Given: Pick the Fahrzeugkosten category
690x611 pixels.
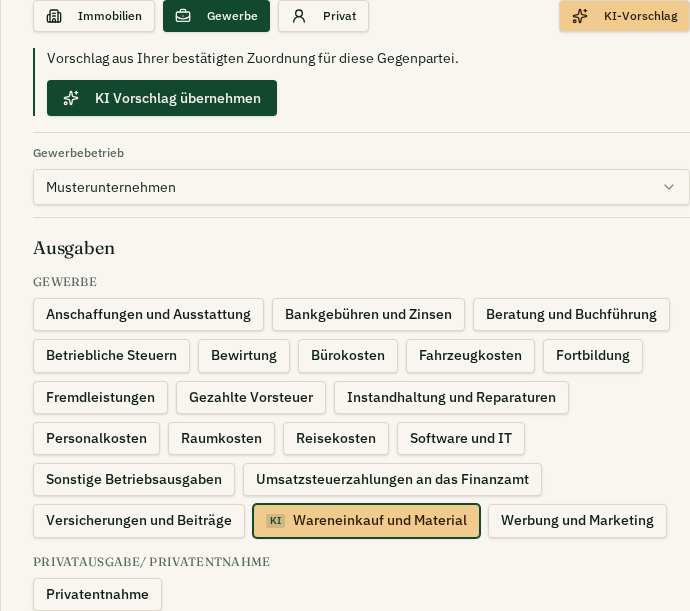Looking at the screenshot, I should (470, 356).
